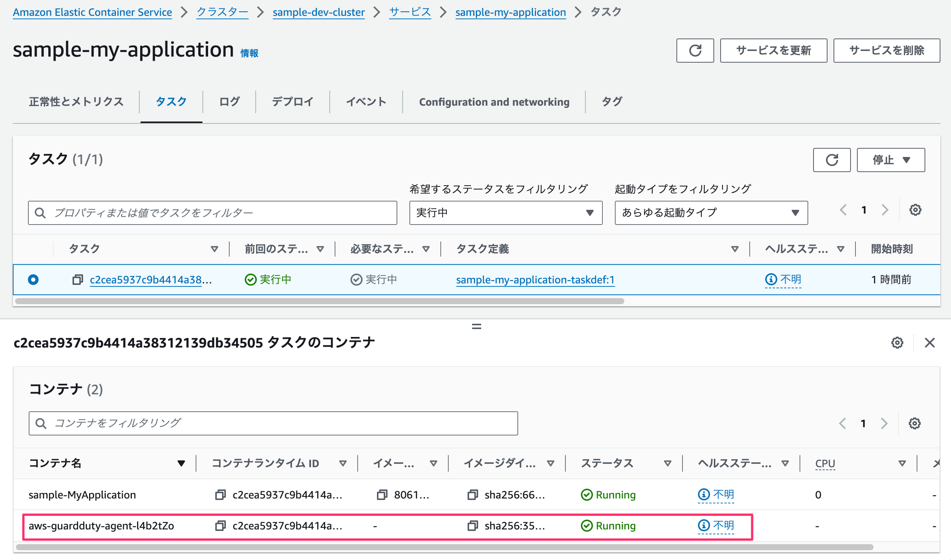The height and width of the screenshot is (560, 951).
Task: Open the launch type filter あらゆる起動タイプ
Action: pos(711,213)
